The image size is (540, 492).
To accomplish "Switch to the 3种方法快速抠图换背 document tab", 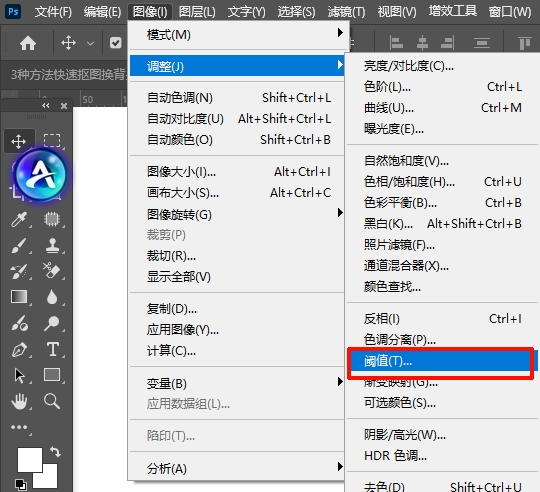I will tap(68, 74).
